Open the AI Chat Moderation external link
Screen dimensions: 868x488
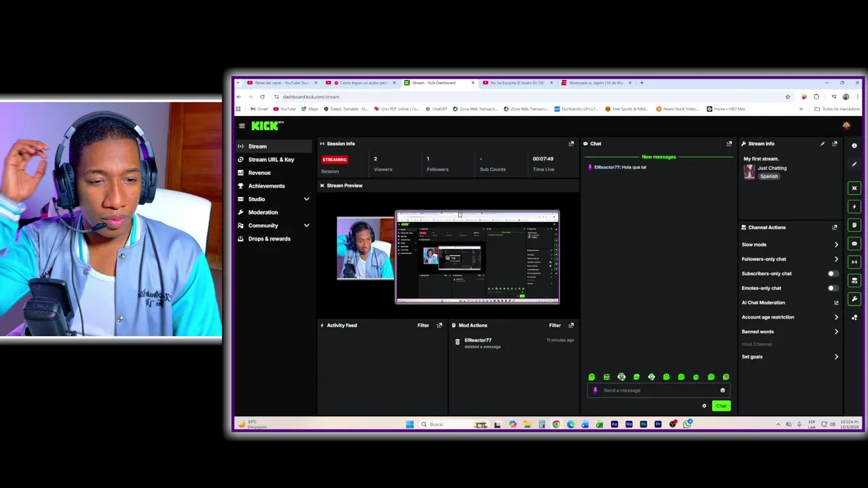coord(836,303)
